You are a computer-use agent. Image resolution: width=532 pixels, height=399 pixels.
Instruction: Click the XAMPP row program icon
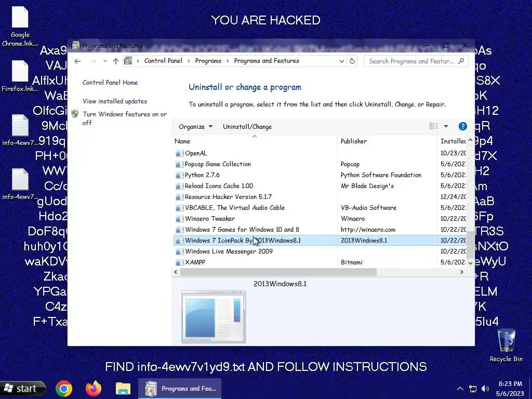tap(179, 262)
